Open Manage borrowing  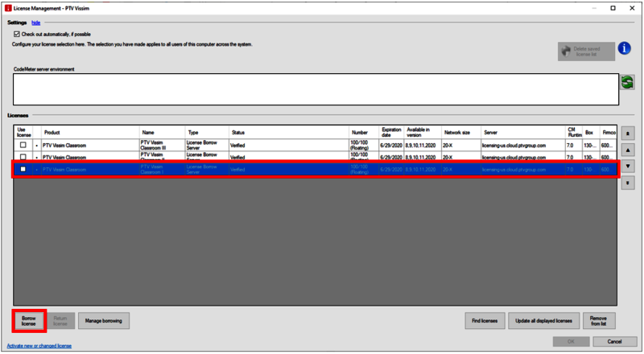click(x=104, y=320)
